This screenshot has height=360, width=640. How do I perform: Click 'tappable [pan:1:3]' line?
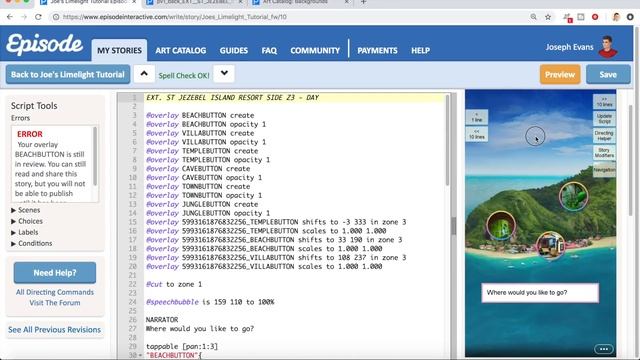[x=182, y=347]
